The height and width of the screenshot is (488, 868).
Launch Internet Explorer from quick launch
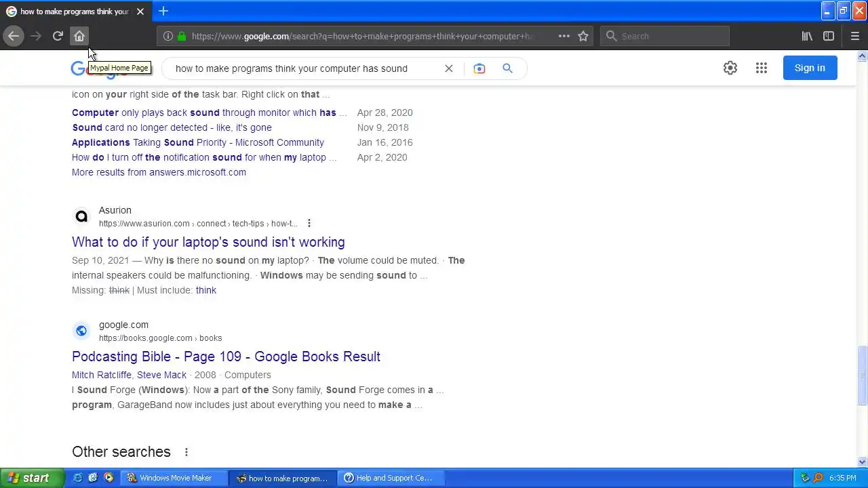(x=78, y=478)
